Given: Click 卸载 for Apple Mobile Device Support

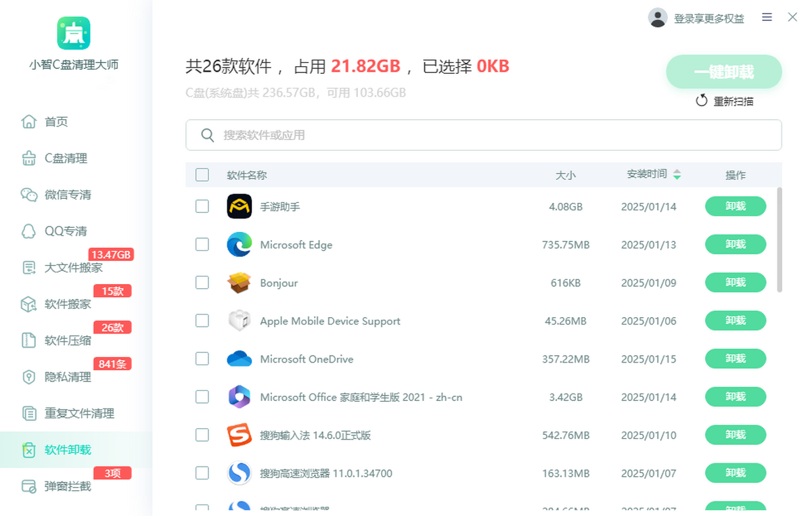Looking at the screenshot, I should [x=736, y=321].
